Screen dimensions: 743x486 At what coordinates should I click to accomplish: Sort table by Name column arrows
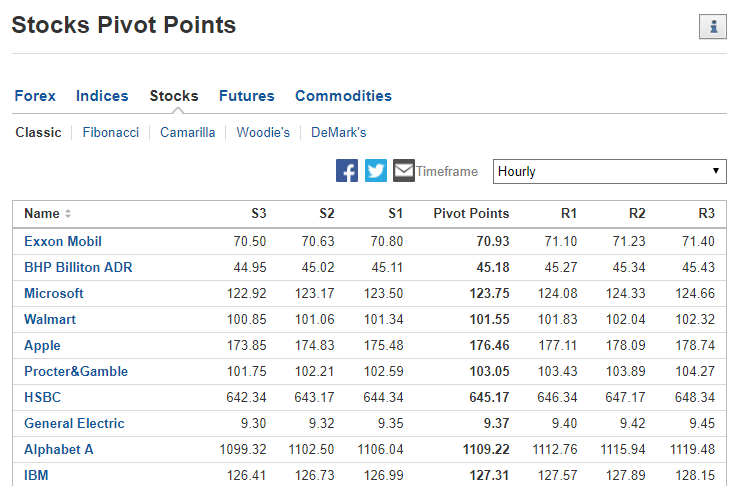tap(68, 214)
